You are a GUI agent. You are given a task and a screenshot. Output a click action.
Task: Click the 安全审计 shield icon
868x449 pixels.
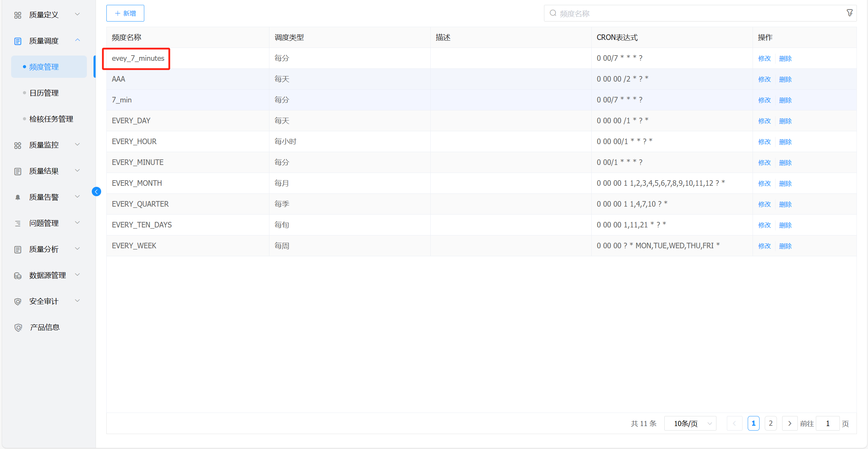point(18,301)
